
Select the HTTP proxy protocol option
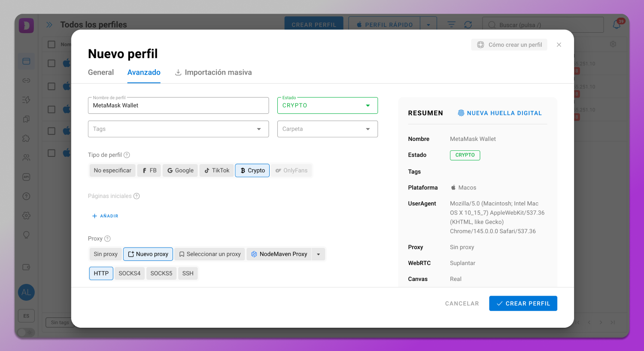[x=101, y=273]
